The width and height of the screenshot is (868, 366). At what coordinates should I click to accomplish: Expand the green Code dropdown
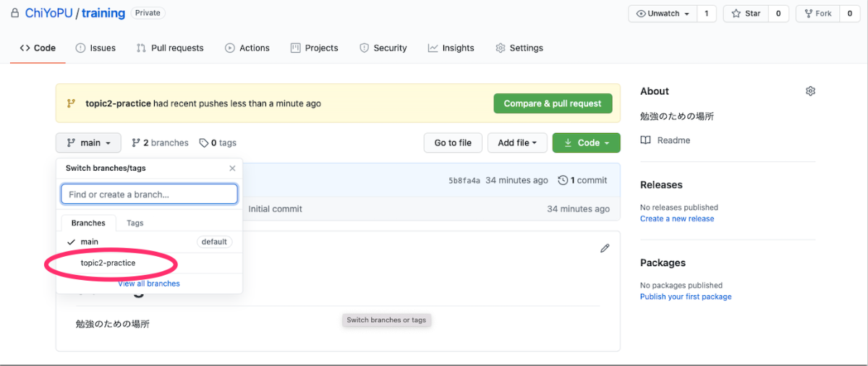586,142
